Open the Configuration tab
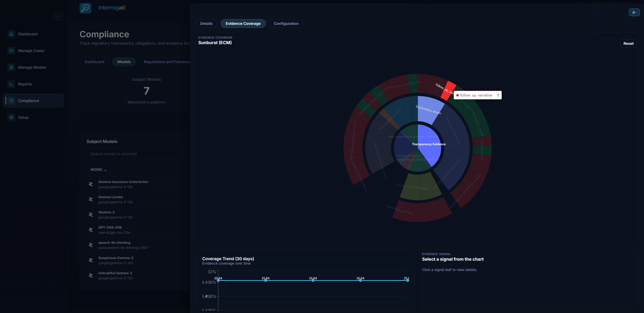Viewport: 644px width, 313px height. coord(286,24)
